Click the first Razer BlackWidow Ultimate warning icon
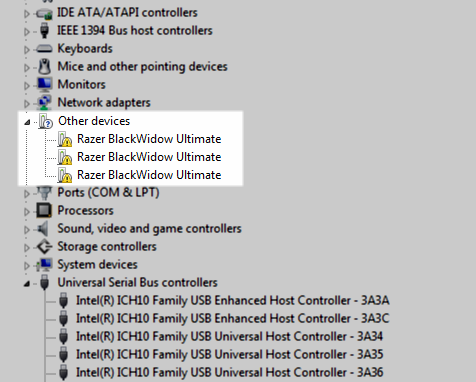 [x=64, y=139]
